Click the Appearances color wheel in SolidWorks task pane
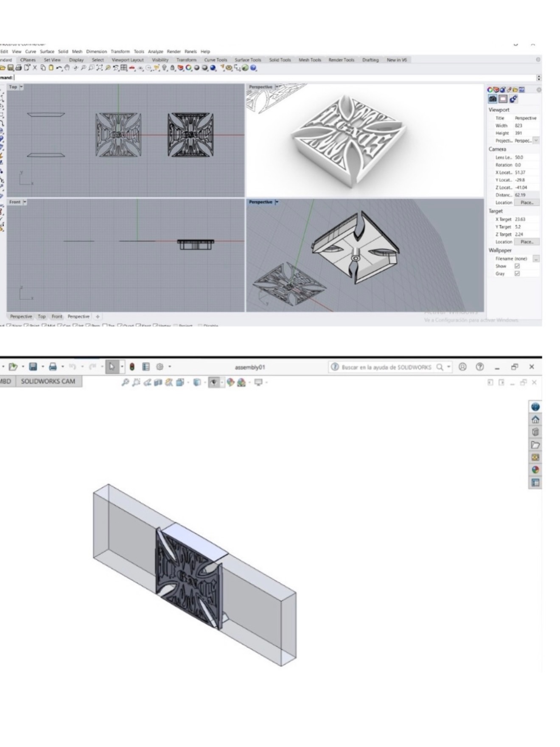This screenshot has height=747, width=560. pyautogui.click(x=535, y=470)
